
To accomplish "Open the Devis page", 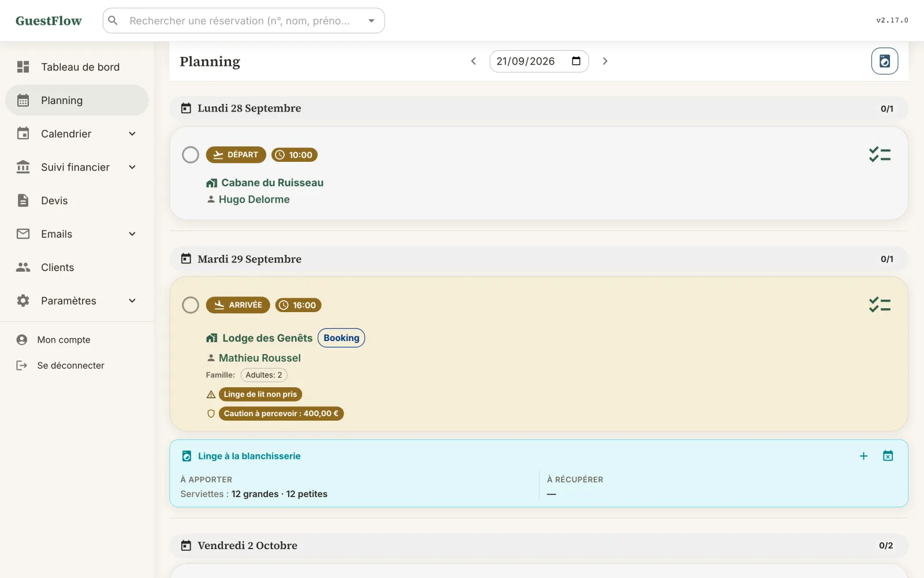I will tap(77, 201).
